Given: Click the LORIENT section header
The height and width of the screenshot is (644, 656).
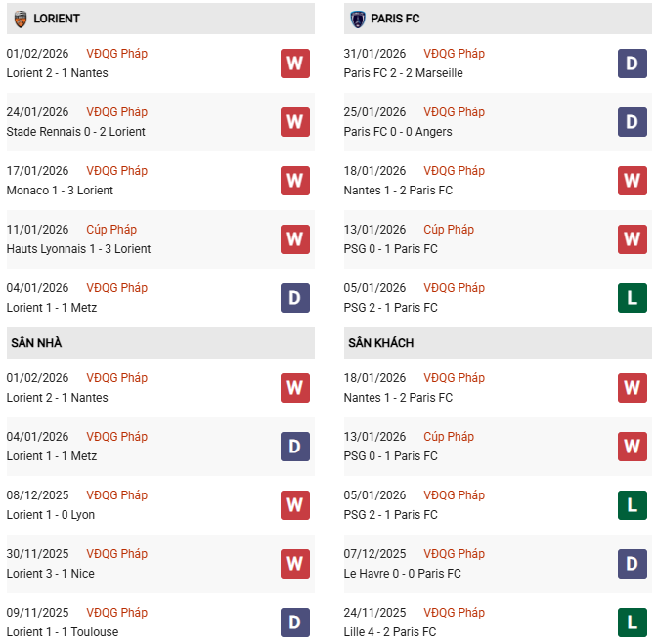Looking at the screenshot, I should [57, 19].
